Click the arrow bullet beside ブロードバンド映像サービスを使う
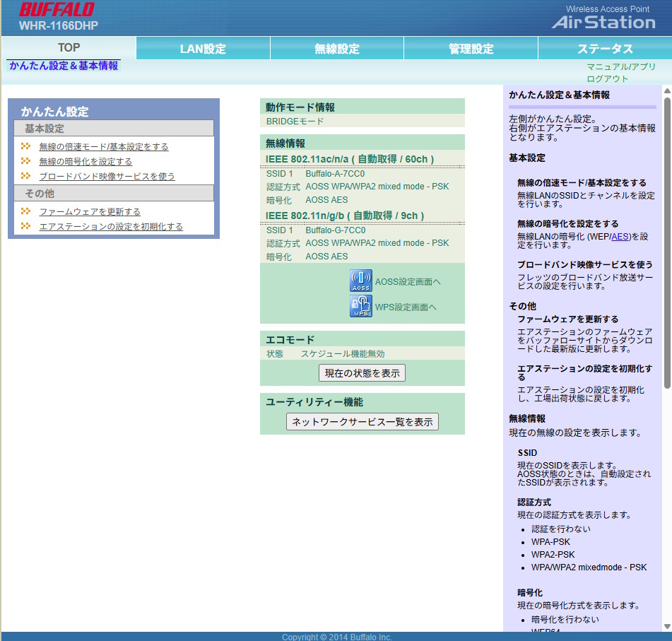The height and width of the screenshot is (641, 672). (x=25, y=176)
